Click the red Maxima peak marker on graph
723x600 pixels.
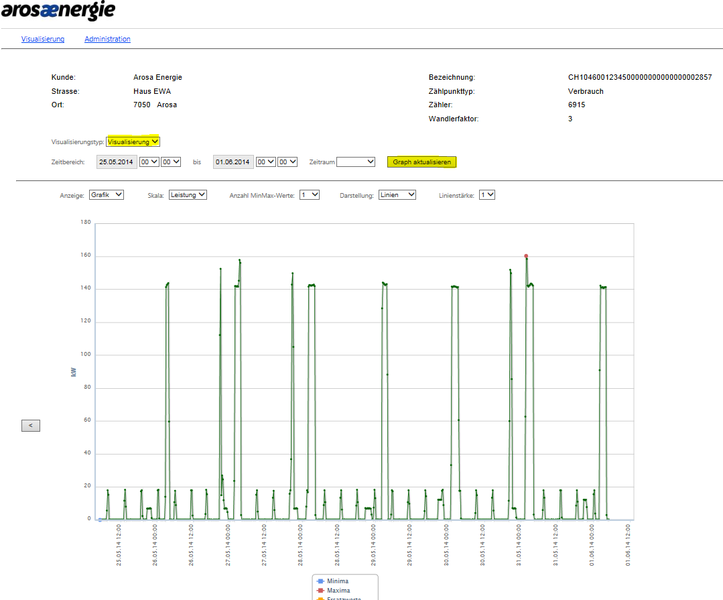(x=526, y=256)
